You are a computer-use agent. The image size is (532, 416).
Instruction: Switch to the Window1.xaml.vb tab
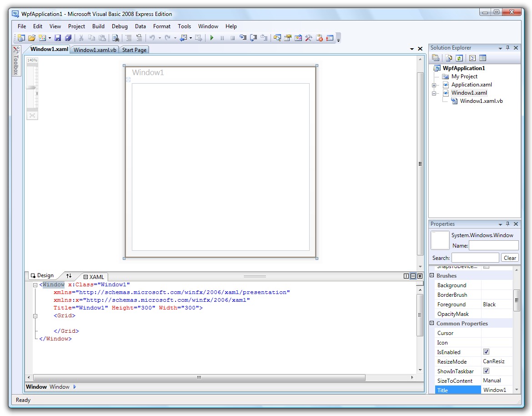point(95,50)
